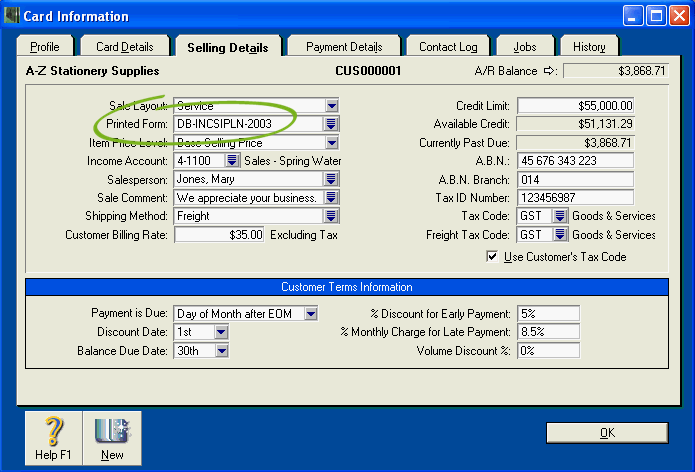
Task: Open the Tax Code selection list icon
Action: [560, 216]
